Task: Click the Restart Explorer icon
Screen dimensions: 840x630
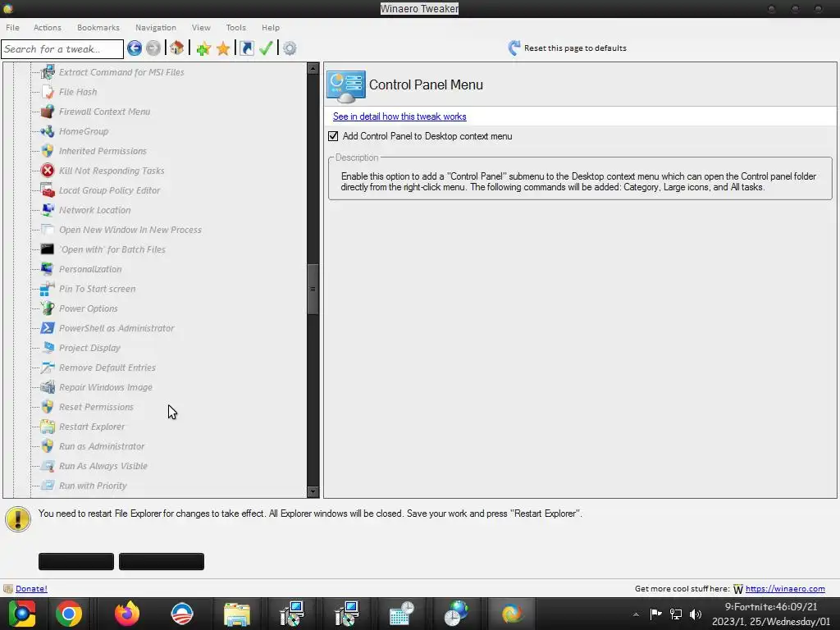Action: 48,427
